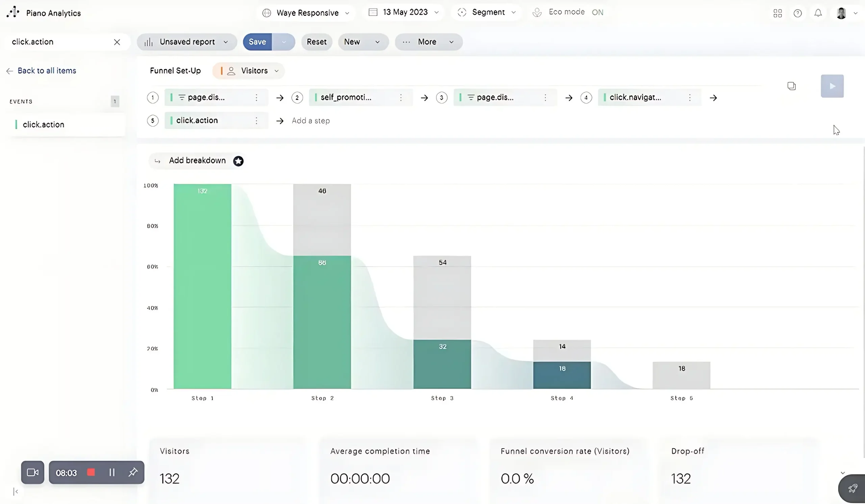Screen dimensions: 865x504
Task: Open the More menu
Action: tap(428, 42)
